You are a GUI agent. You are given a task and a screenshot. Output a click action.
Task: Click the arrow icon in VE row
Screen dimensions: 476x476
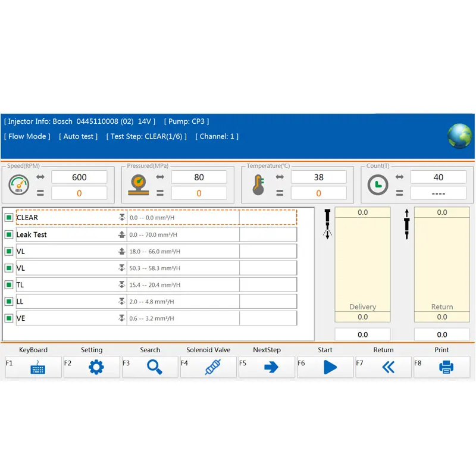point(122,318)
